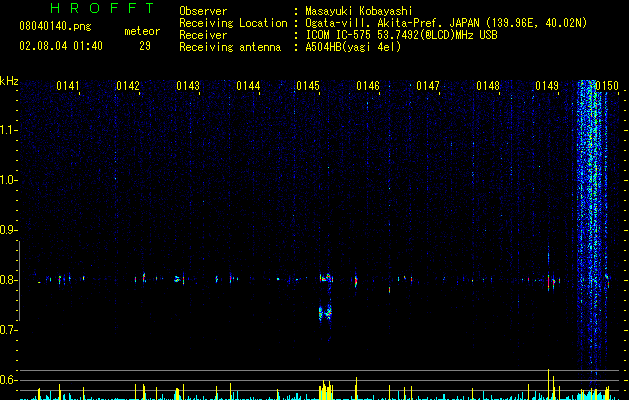This screenshot has height=400, width=629.
Task: Click the HROFFT title text
Action: pos(103,8)
